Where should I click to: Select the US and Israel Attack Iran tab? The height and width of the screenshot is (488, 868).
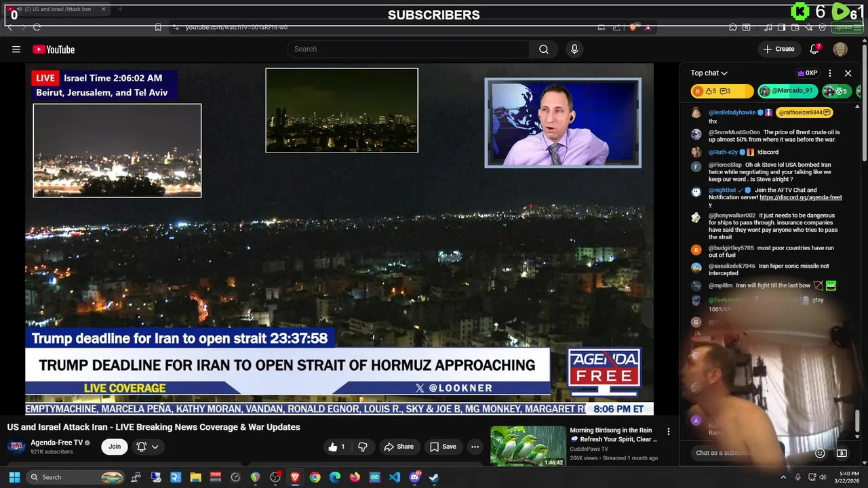point(58,9)
